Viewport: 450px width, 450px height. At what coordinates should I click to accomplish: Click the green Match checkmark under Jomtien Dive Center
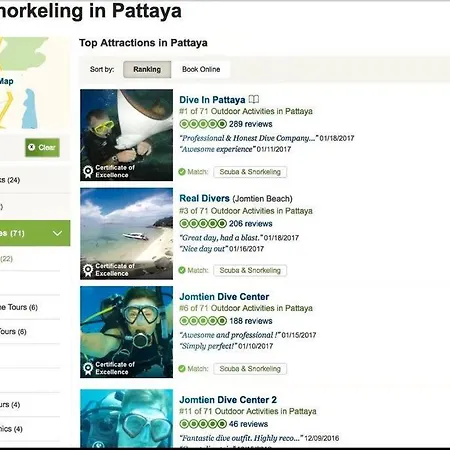(182, 368)
